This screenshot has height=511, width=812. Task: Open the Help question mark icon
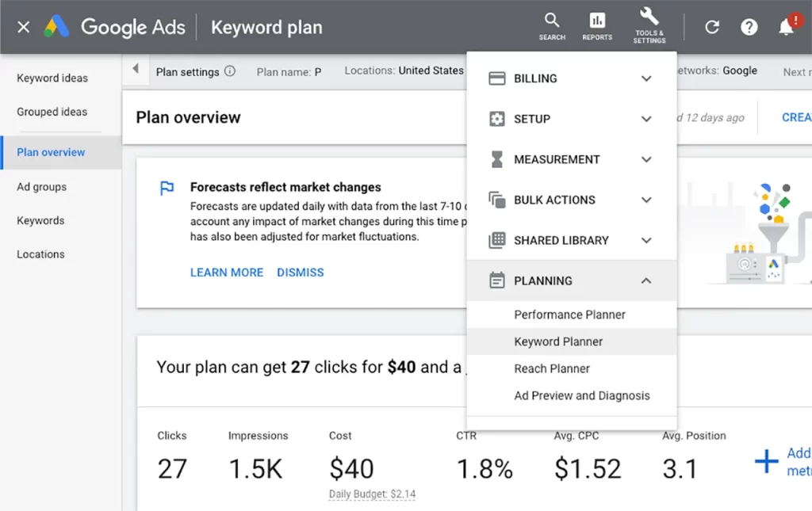click(x=749, y=27)
